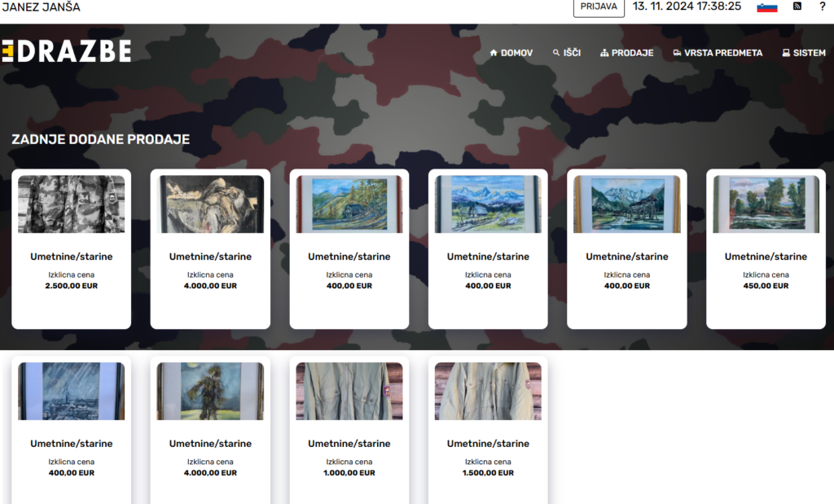The width and height of the screenshot is (834, 504).
Task: Click the JANEZ JANŠA text
Action: coord(41,7)
